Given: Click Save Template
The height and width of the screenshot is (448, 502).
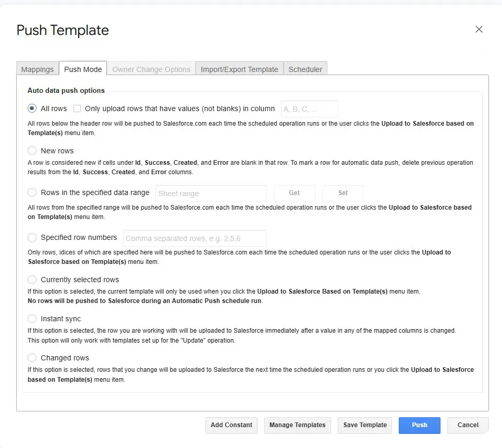Looking at the screenshot, I should tap(364, 425).
